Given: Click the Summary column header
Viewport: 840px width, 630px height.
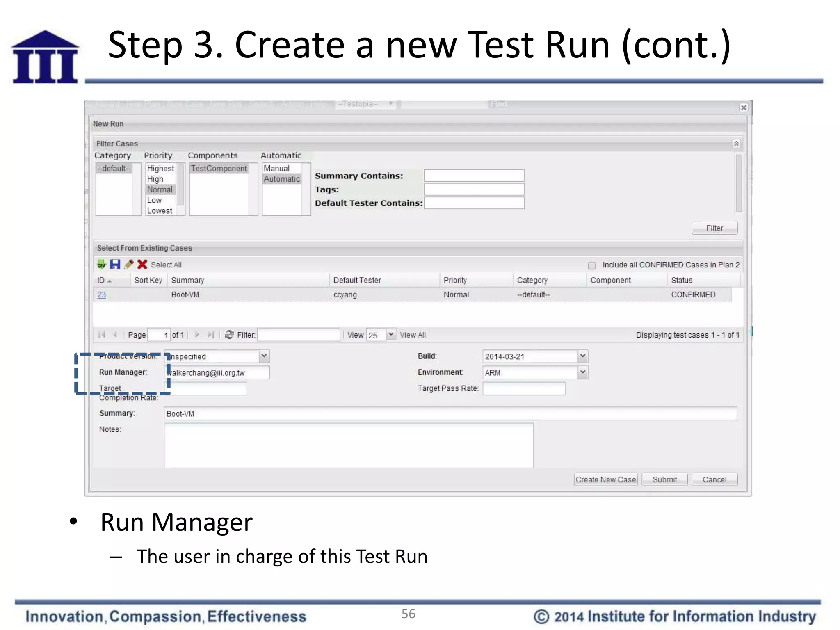Looking at the screenshot, I should [248, 280].
